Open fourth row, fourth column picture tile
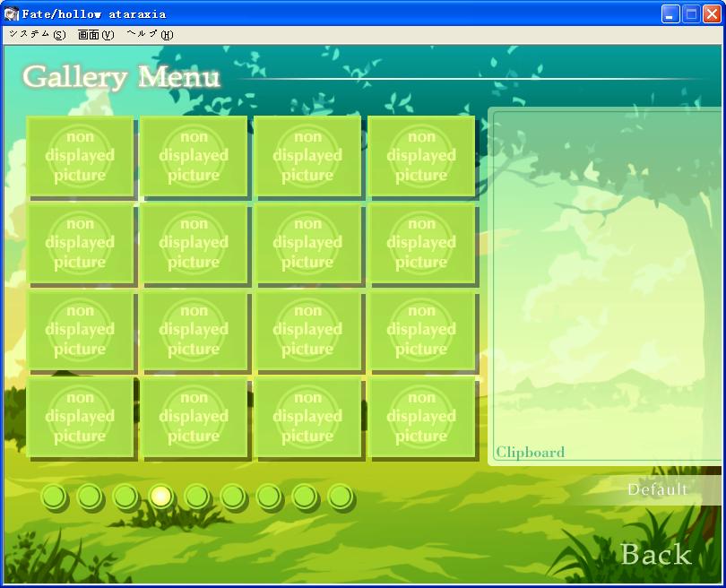This screenshot has width=726, height=588. [x=422, y=417]
